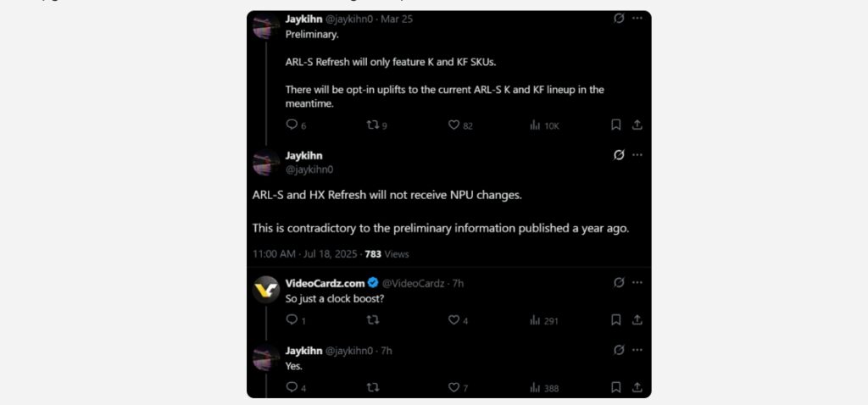Bookmark the VideoCardz clock boost reply
This screenshot has width=868, height=405.
coord(615,319)
